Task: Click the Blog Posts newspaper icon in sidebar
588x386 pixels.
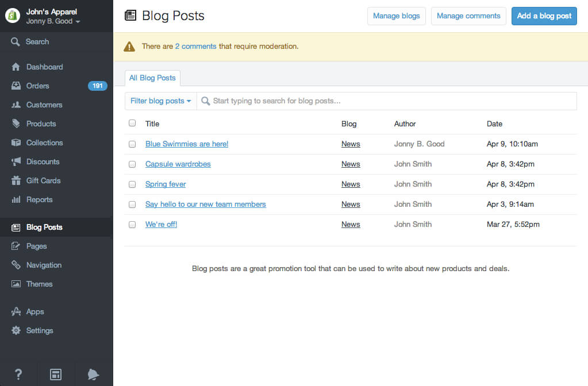Action: point(16,227)
